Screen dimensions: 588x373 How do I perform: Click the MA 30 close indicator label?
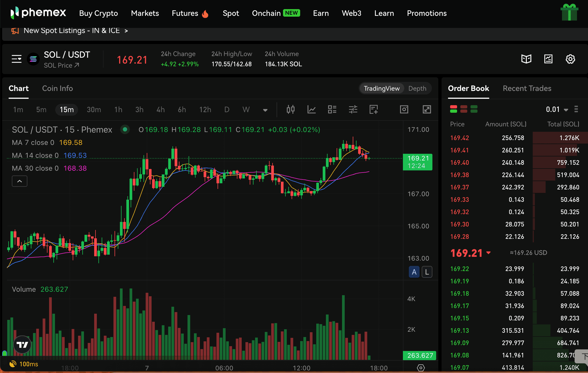coord(49,168)
